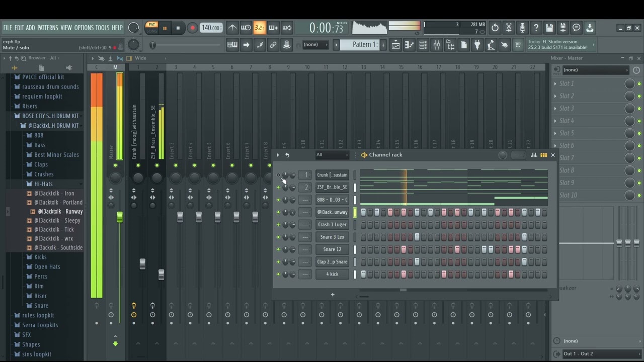Click the blend recording overdub icon
The image size is (644, 362).
pyautogui.click(x=273, y=28)
